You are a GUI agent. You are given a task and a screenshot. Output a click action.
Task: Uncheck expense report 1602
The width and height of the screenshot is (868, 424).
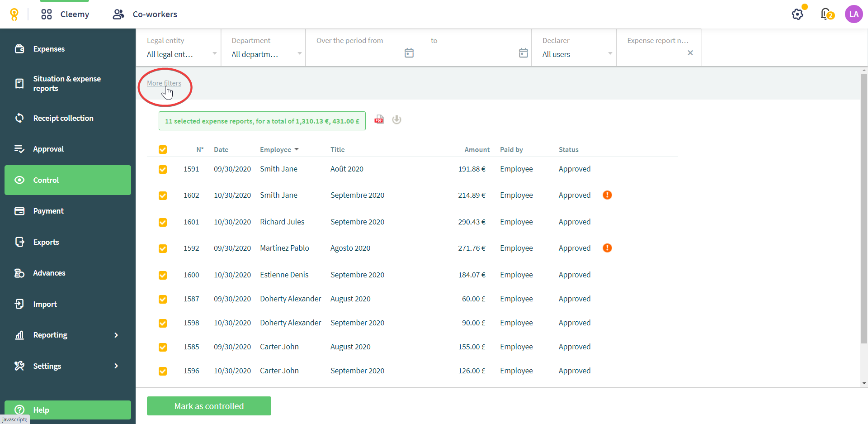pos(163,195)
